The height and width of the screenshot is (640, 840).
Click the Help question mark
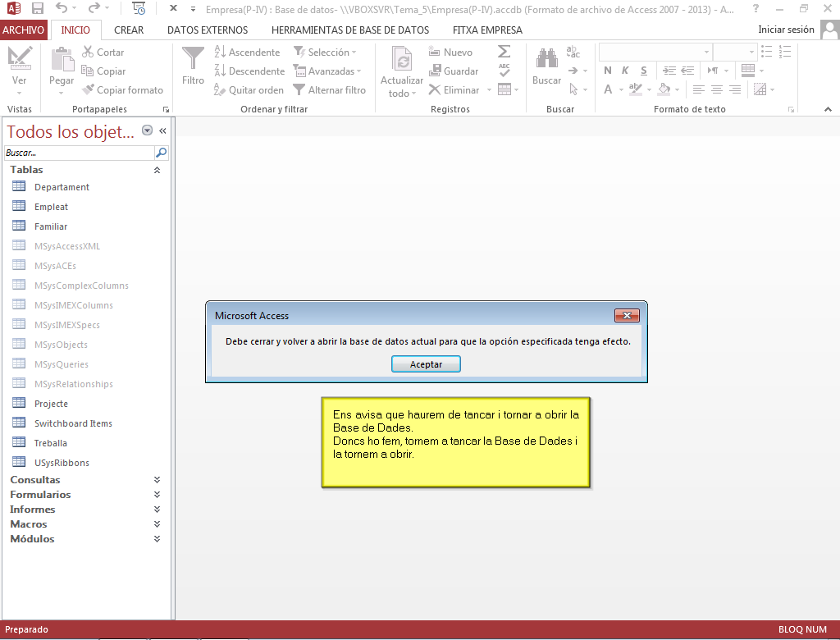pyautogui.click(x=756, y=8)
